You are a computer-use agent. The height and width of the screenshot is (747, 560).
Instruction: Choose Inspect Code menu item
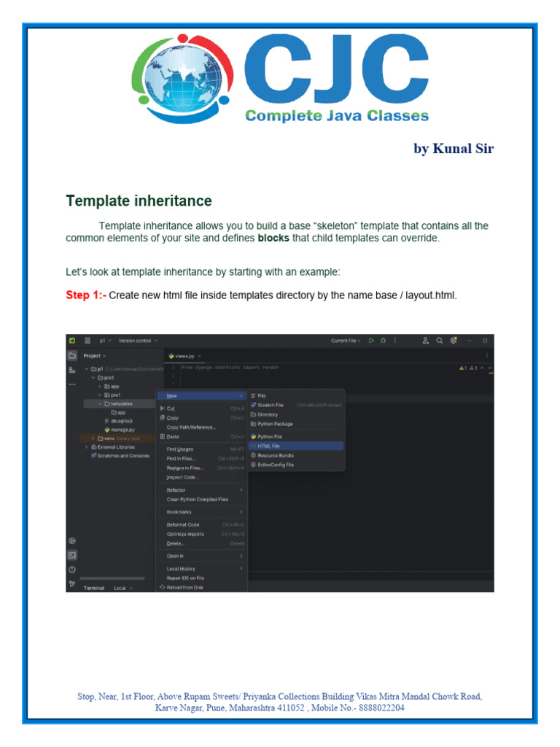point(202,477)
